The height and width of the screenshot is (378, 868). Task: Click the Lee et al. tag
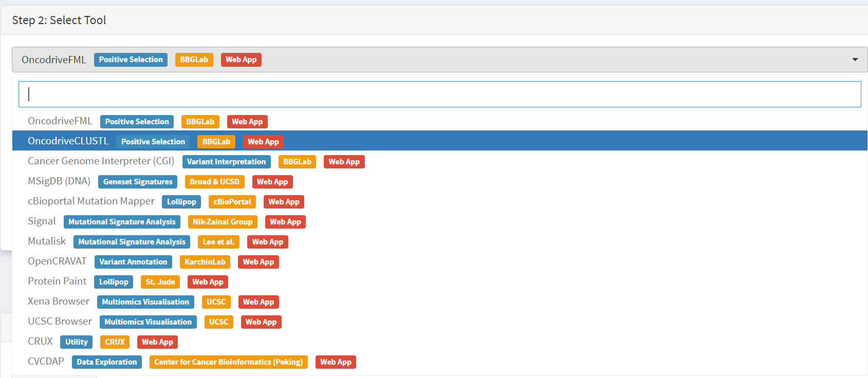pyautogui.click(x=218, y=242)
